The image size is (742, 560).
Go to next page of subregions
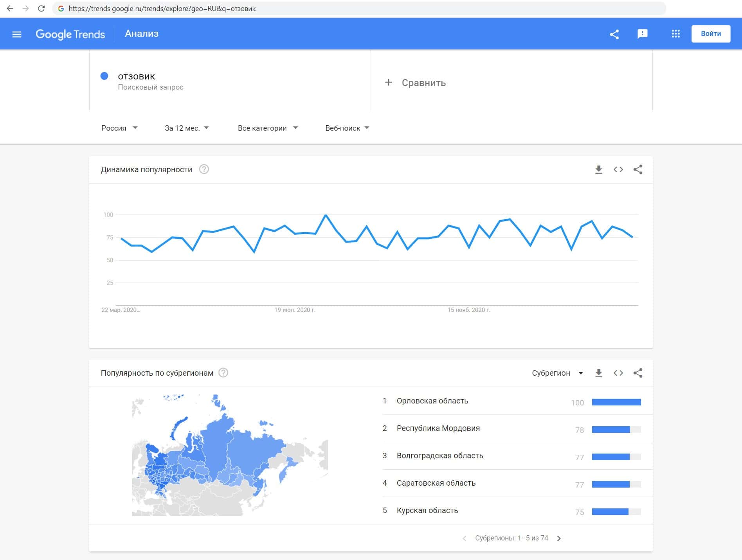pyautogui.click(x=559, y=538)
